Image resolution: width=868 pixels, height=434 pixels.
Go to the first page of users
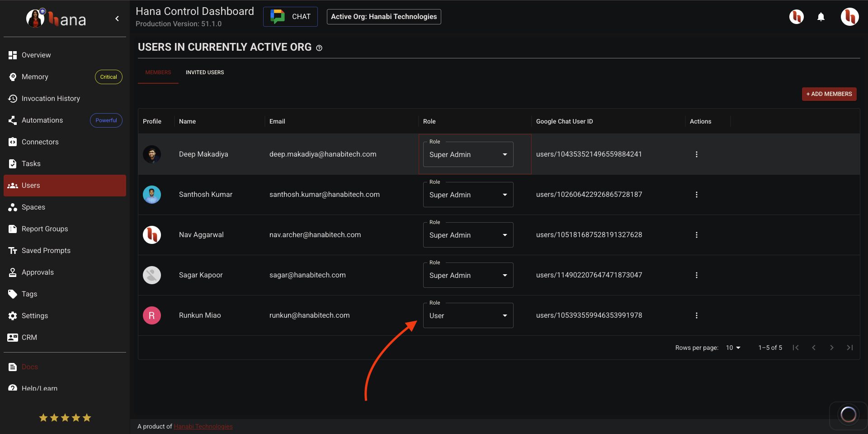tap(796, 348)
